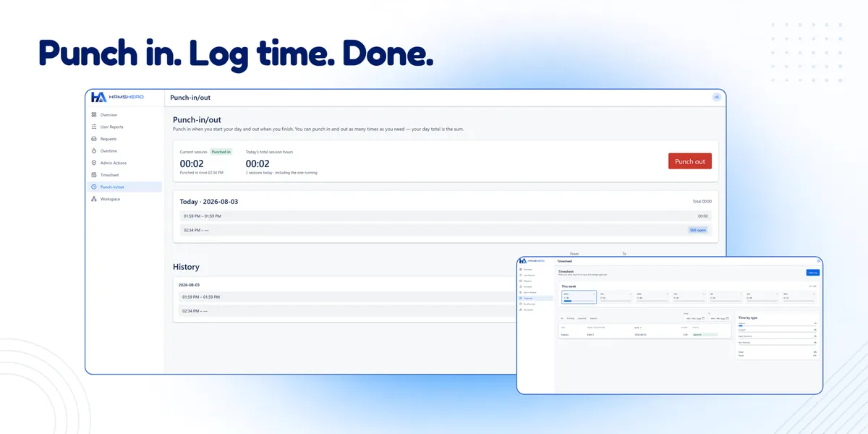Click the HRMSHERO logo in the Punch-in/out window
Image resolution: width=868 pixels, height=434 pixels.
[x=118, y=97]
